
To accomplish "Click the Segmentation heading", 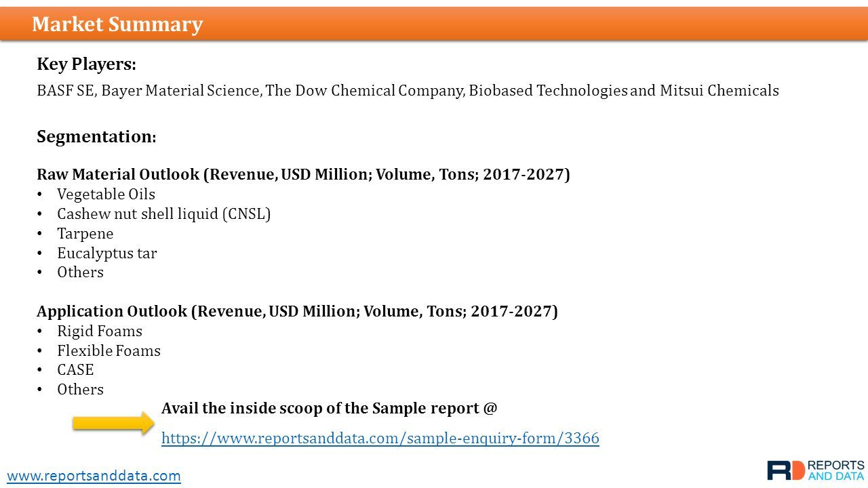I will [x=96, y=137].
